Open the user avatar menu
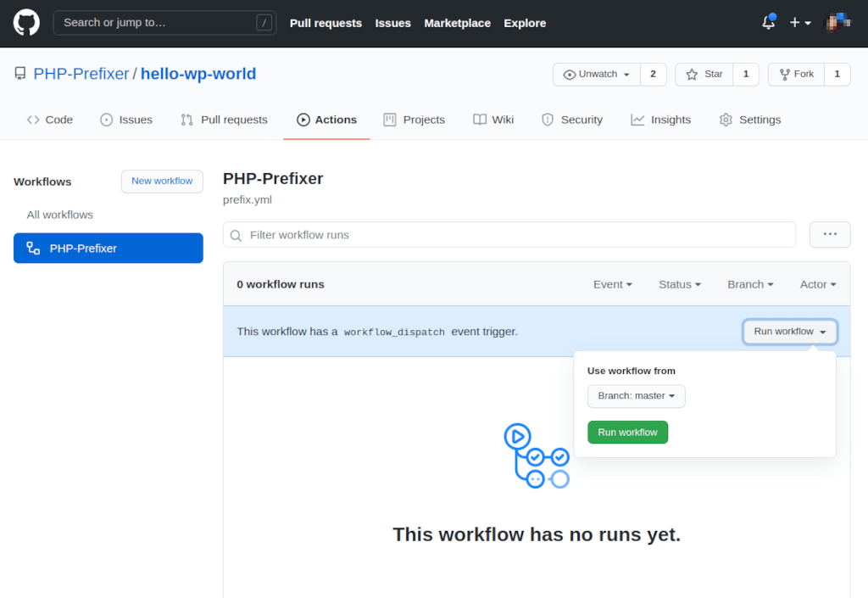The width and height of the screenshot is (868, 598). 838,23
